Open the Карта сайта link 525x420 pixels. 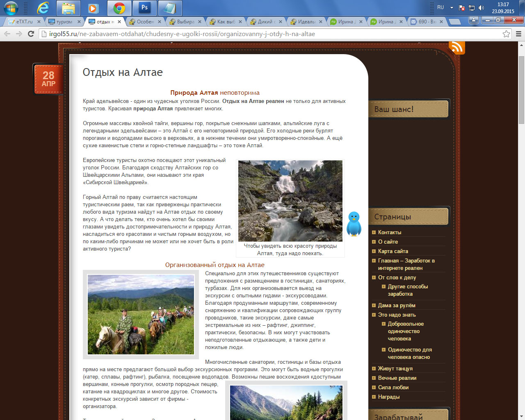[393, 251]
